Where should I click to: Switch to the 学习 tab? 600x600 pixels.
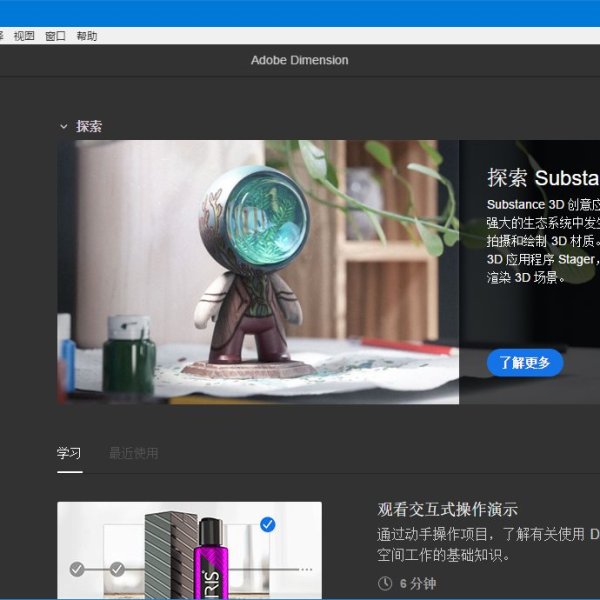tap(69, 453)
